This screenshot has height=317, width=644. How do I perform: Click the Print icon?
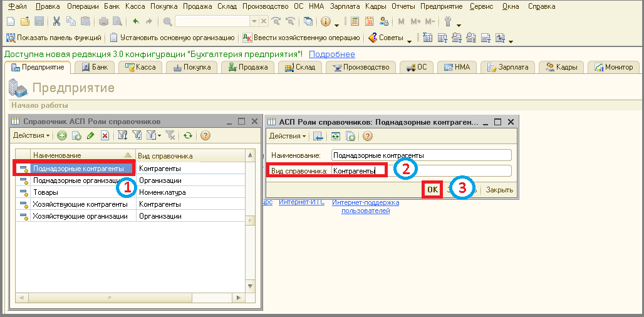click(x=104, y=21)
